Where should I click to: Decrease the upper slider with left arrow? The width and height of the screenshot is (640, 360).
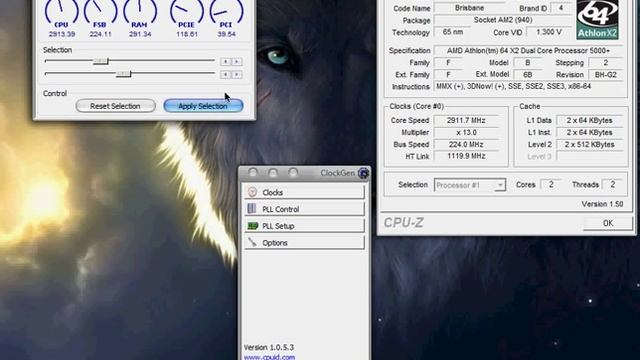(225, 62)
